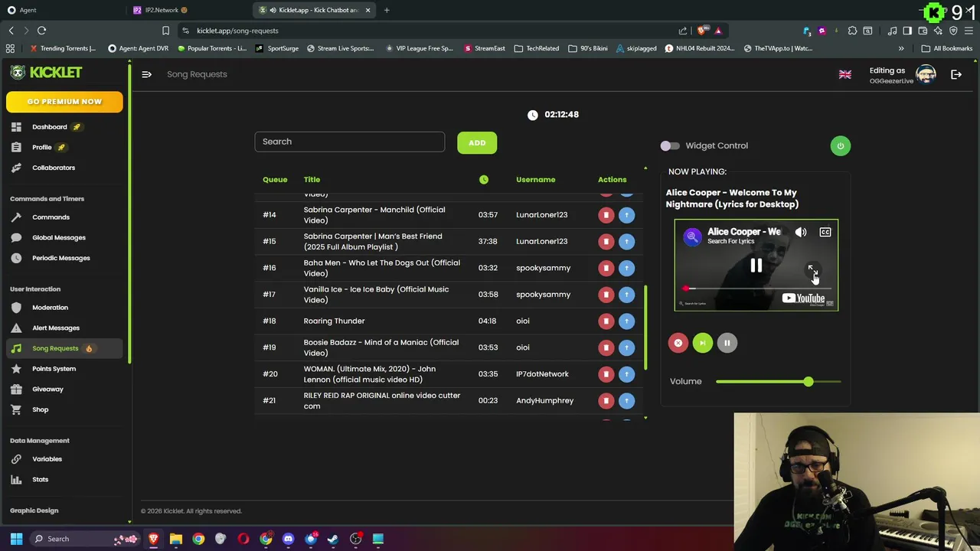Move song #17 Ice Ice Baby up
The image size is (980, 551).
626,295
